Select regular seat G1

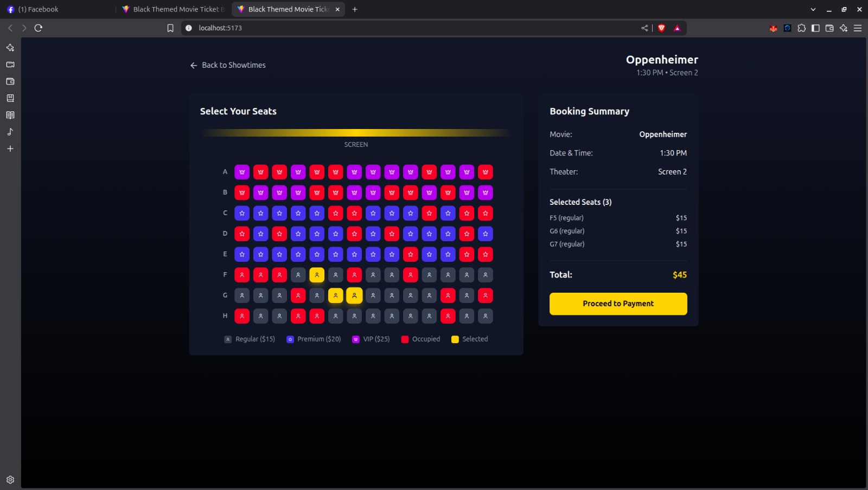242,295
